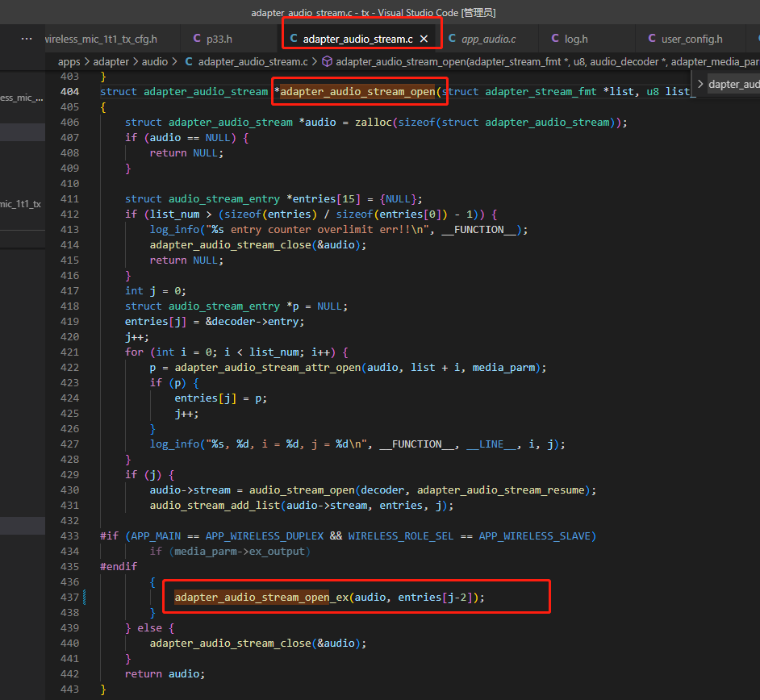Image resolution: width=760 pixels, height=700 pixels.
Task: Switch to the app_audio.c tab
Action: (482, 39)
